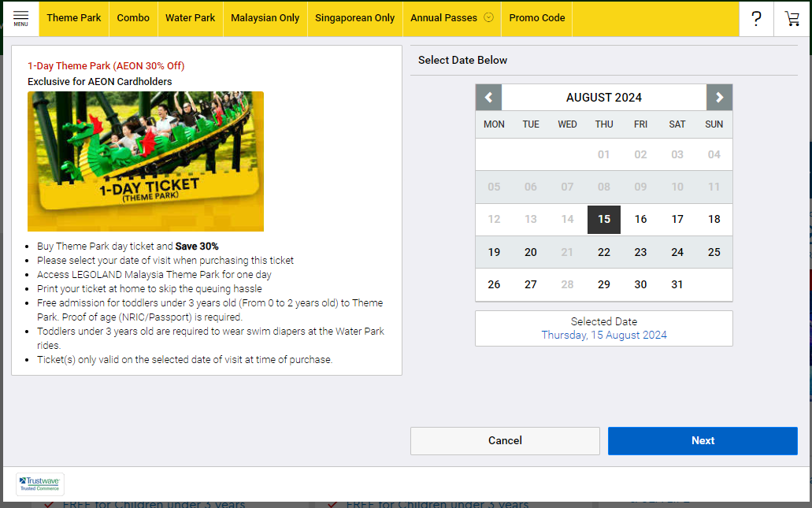Select Tuesday 27 August
This screenshot has height=508, width=812.
[531, 285]
